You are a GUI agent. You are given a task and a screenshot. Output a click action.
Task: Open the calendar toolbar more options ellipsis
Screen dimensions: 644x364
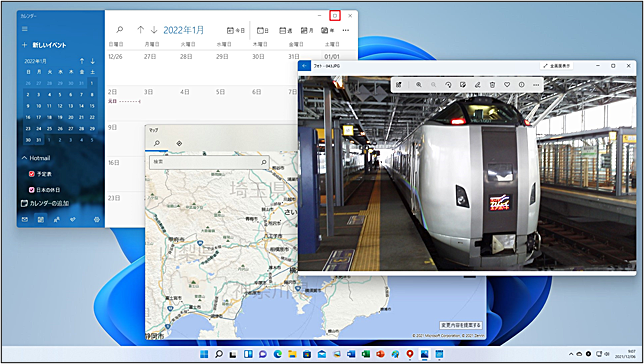tap(346, 30)
